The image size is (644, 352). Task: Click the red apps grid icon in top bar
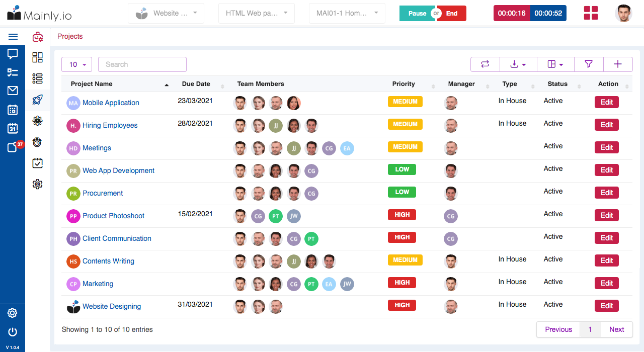[591, 13]
